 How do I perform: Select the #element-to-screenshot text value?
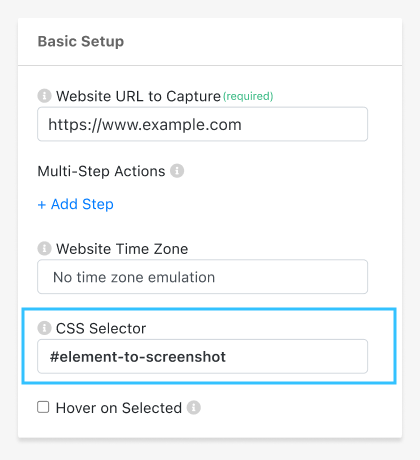[x=138, y=357]
